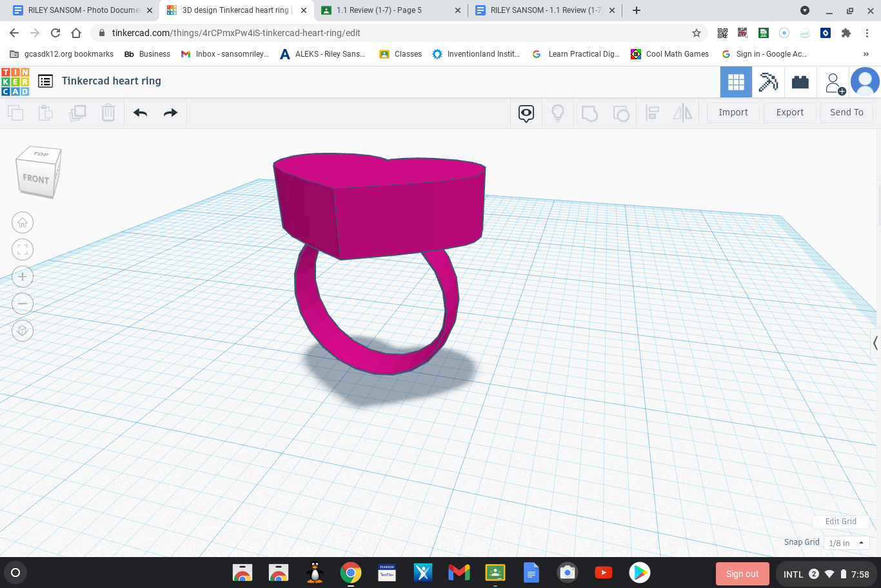Open the Align tool
Screen dimensions: 881x588
pos(652,112)
